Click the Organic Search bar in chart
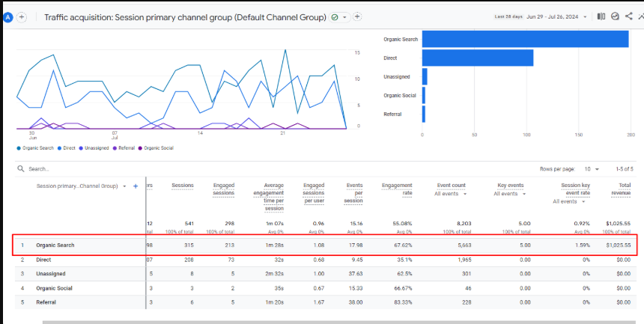Viewport: 644px width, 324px height. [x=524, y=39]
